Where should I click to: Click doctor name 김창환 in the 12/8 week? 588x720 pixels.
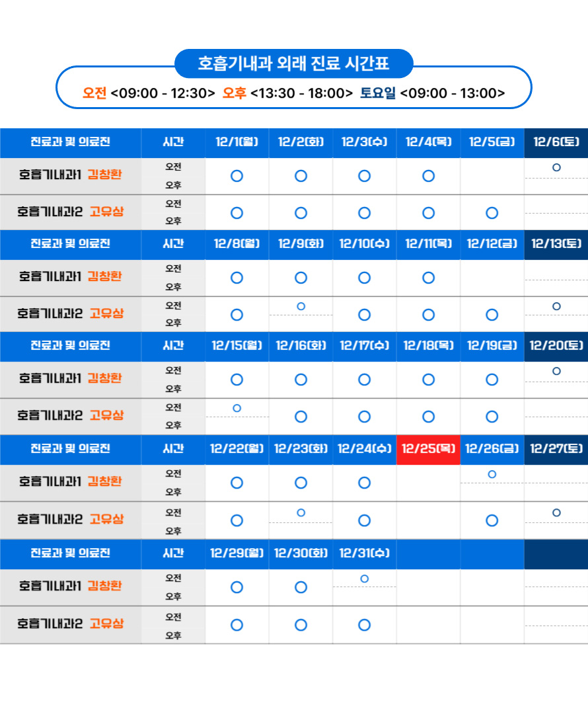104,277
